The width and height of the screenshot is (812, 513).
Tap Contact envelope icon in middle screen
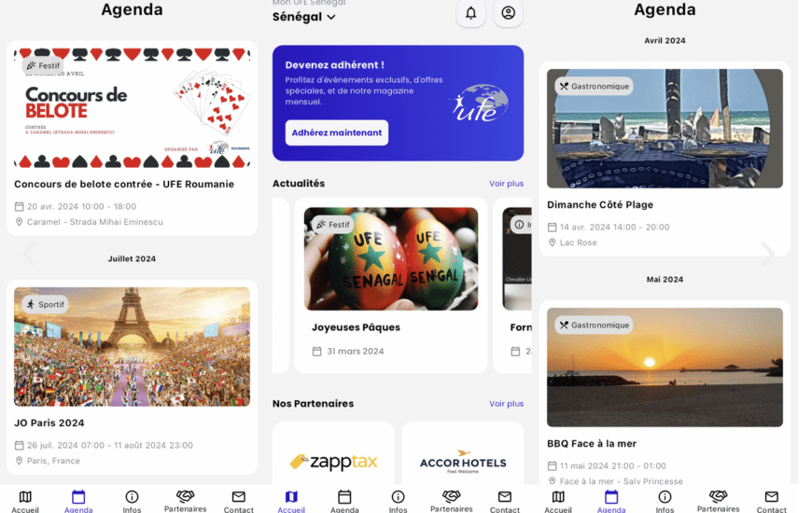(x=504, y=497)
